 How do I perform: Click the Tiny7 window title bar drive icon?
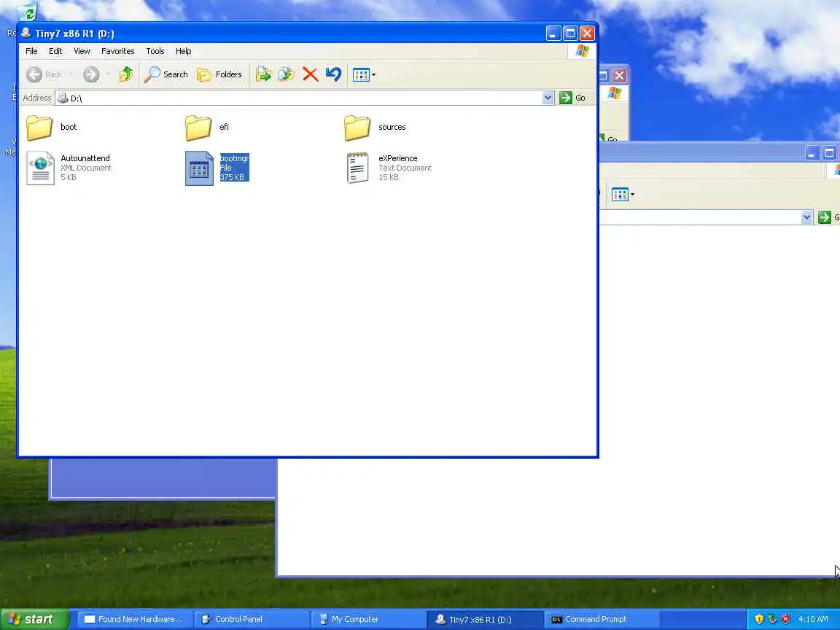click(26, 33)
